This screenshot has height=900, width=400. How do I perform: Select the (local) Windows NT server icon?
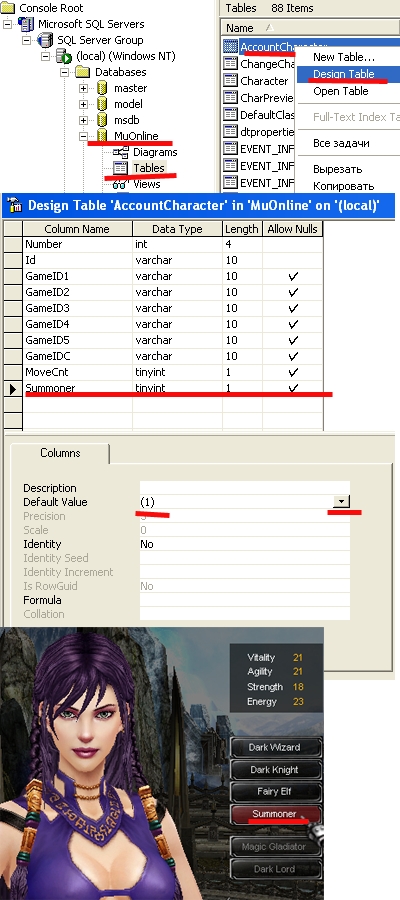63,56
